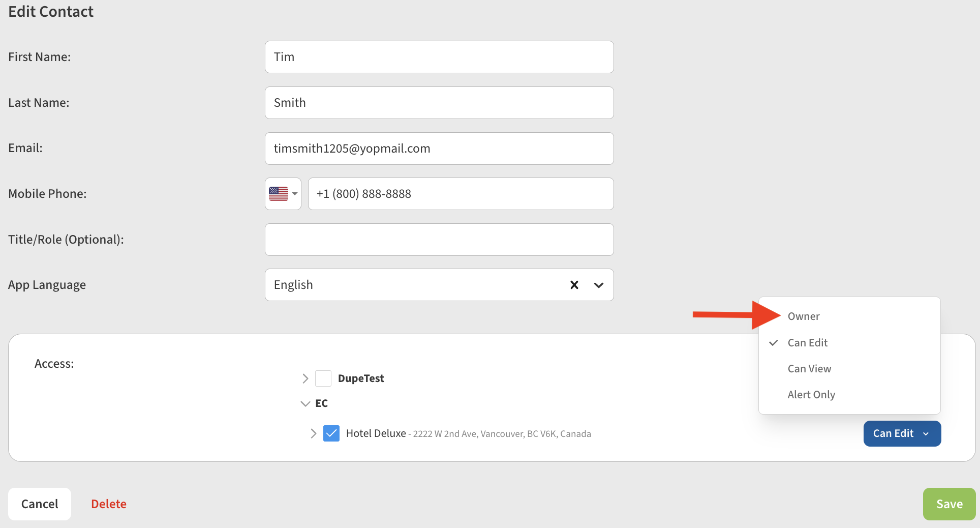This screenshot has width=980, height=528.
Task: Collapse the EC group
Action: click(305, 403)
